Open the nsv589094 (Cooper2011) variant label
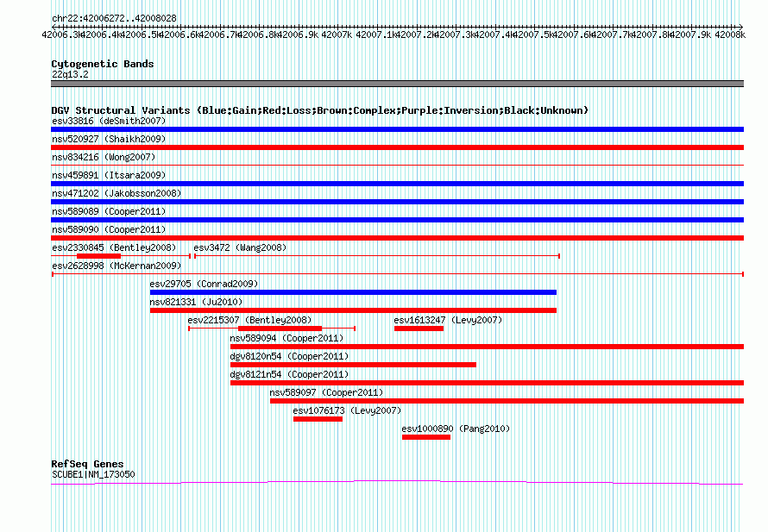768x532 pixels. (286, 338)
